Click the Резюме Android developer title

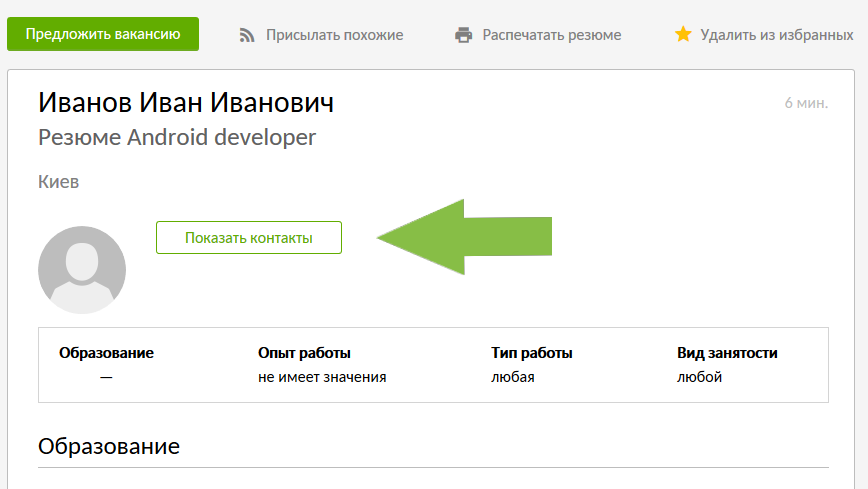[x=177, y=137]
